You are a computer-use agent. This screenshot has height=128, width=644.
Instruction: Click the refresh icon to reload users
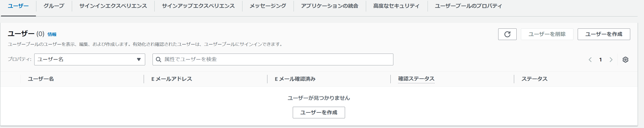click(x=507, y=34)
